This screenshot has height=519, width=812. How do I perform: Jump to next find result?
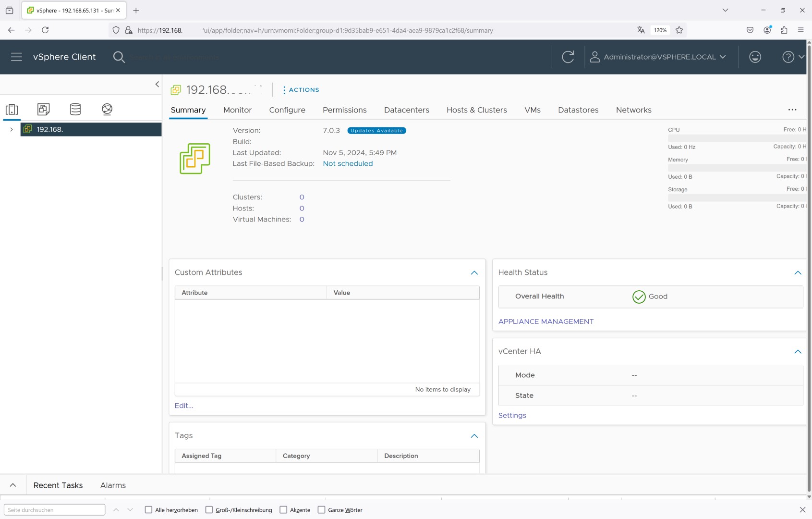pyautogui.click(x=130, y=509)
